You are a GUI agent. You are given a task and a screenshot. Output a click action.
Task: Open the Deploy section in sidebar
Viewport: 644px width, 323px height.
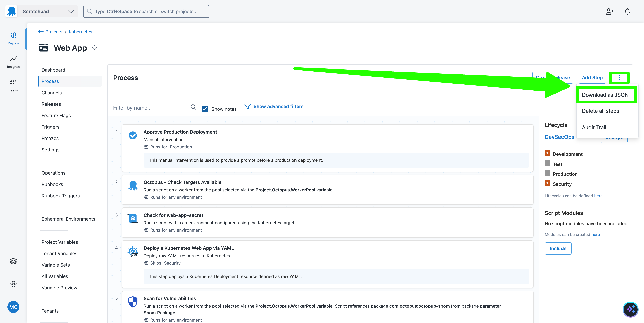point(13,39)
